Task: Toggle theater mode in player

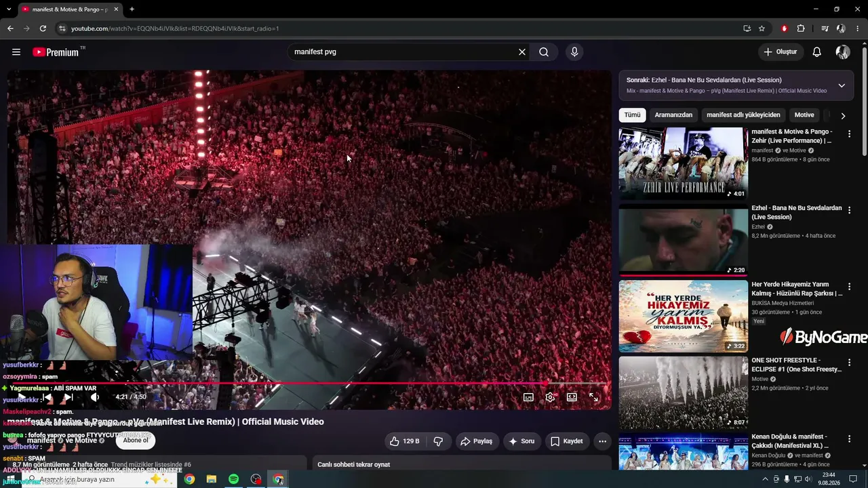Action: point(572,397)
